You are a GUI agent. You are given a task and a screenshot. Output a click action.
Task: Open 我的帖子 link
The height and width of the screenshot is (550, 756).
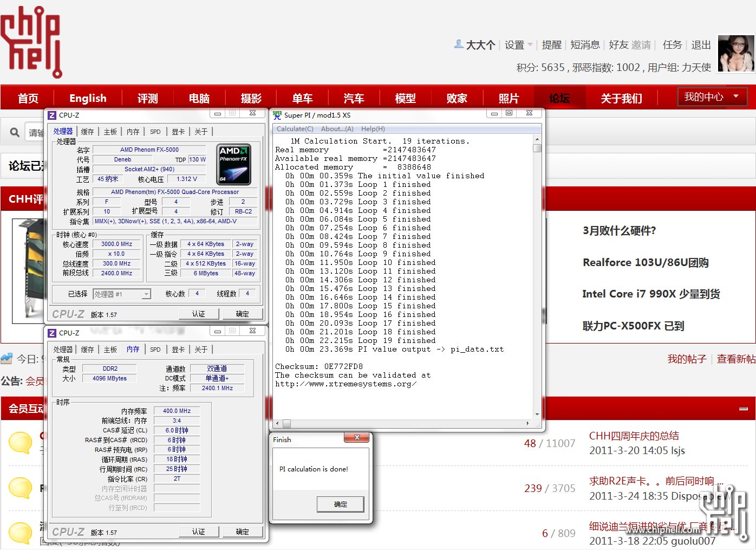pyautogui.click(x=687, y=359)
